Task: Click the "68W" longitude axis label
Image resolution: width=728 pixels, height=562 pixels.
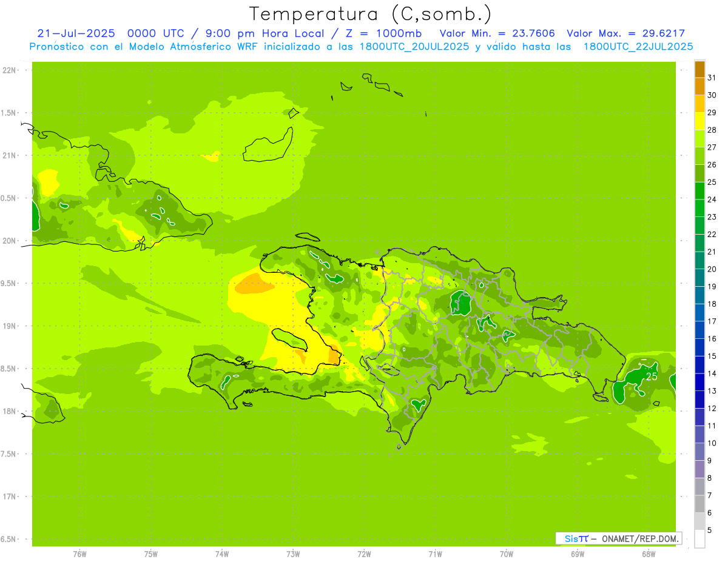Action: click(x=649, y=554)
